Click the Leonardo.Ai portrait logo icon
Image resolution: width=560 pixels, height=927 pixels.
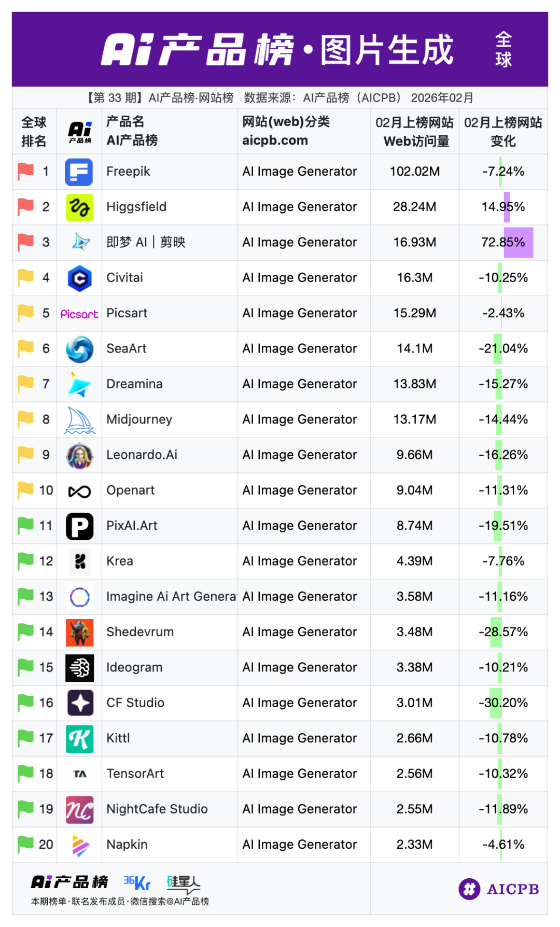tap(79, 455)
